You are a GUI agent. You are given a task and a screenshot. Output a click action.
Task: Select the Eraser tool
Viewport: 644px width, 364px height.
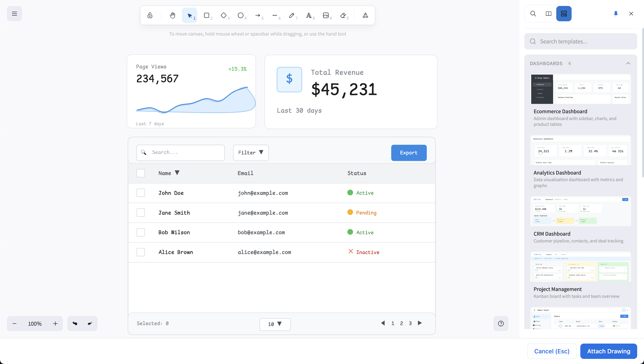pyautogui.click(x=343, y=16)
